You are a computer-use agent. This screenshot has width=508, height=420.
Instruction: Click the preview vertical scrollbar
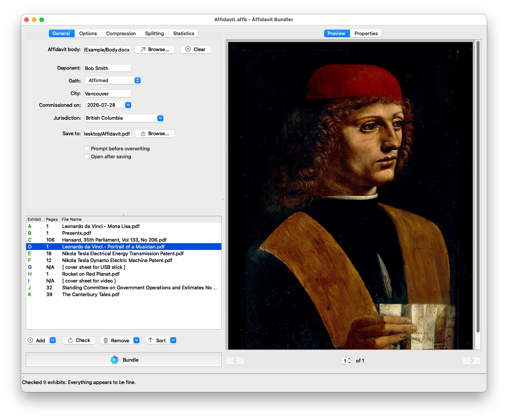tap(478, 187)
